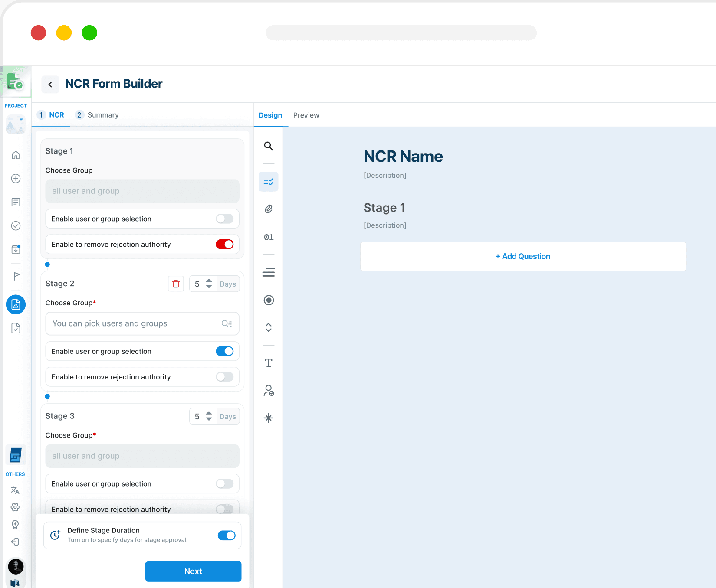Click the project thumbnail image under PROJECT
Screen dimensions: 716x588
16,124
